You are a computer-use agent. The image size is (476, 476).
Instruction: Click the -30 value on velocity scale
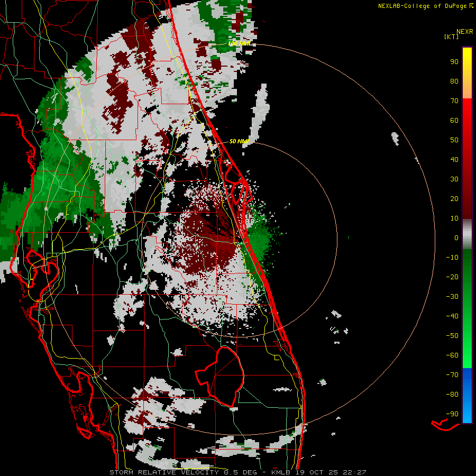(x=452, y=297)
